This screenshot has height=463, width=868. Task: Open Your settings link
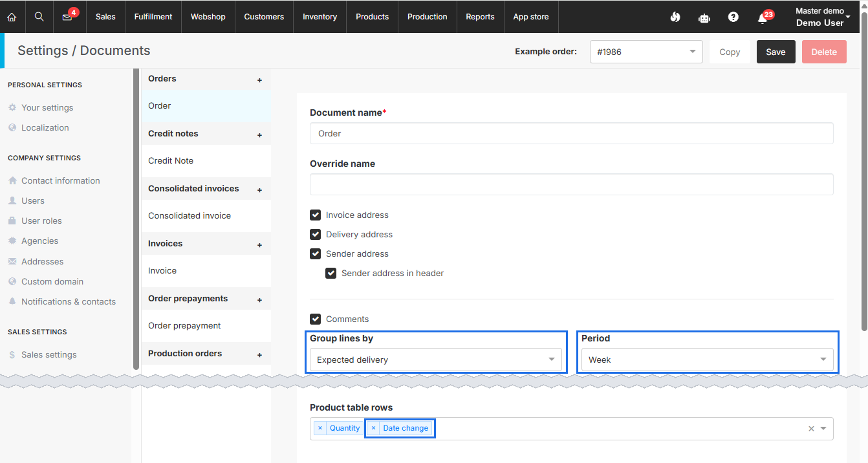click(x=47, y=107)
